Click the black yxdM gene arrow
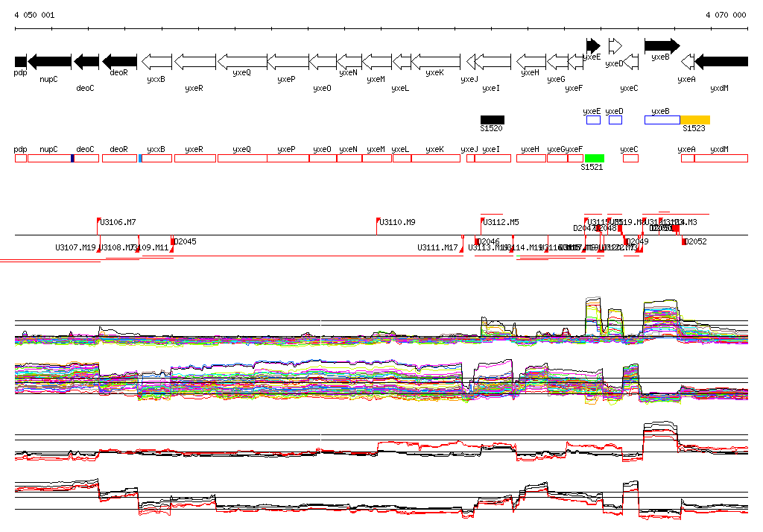This screenshot has height=532, width=763. click(x=721, y=62)
